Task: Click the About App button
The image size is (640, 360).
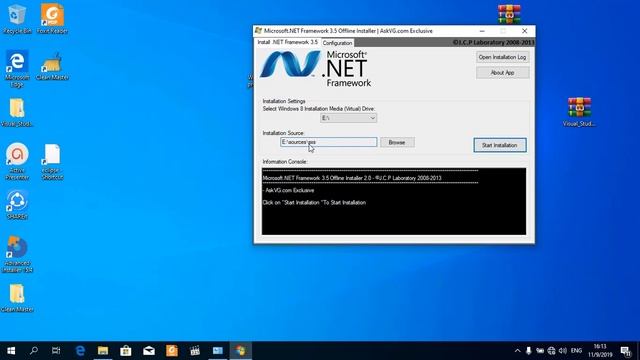Action: (502, 73)
